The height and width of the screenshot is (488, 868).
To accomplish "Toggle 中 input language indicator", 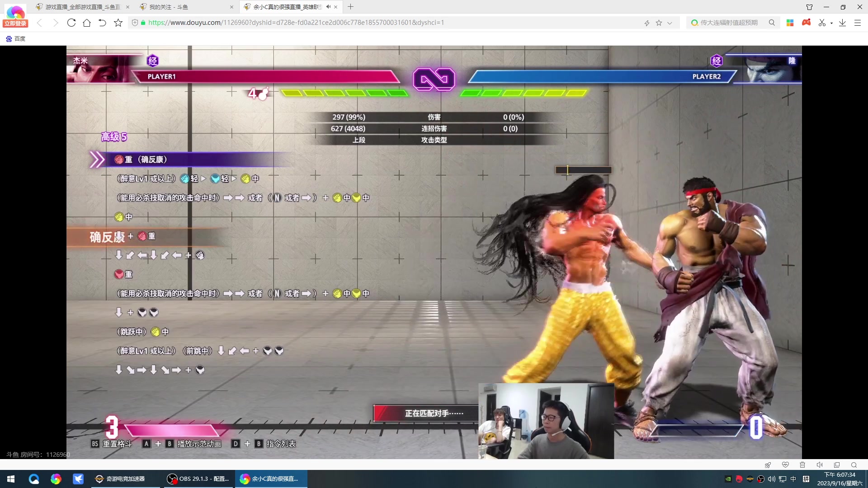I will [x=793, y=479].
